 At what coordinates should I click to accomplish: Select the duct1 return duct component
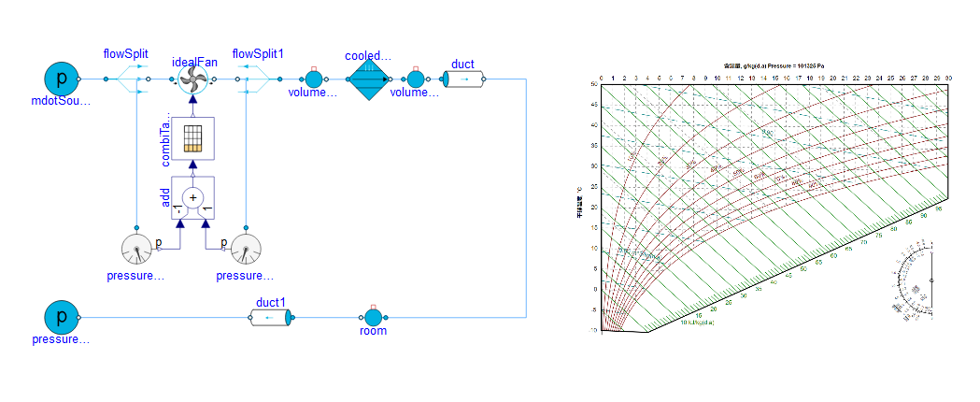coord(272,318)
